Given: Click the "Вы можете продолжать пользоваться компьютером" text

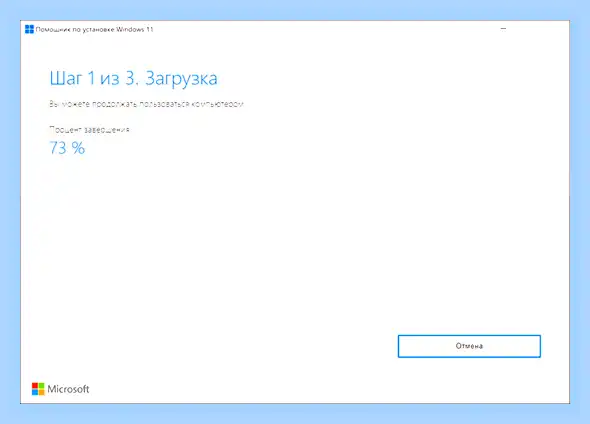Looking at the screenshot, I should click(x=146, y=104).
